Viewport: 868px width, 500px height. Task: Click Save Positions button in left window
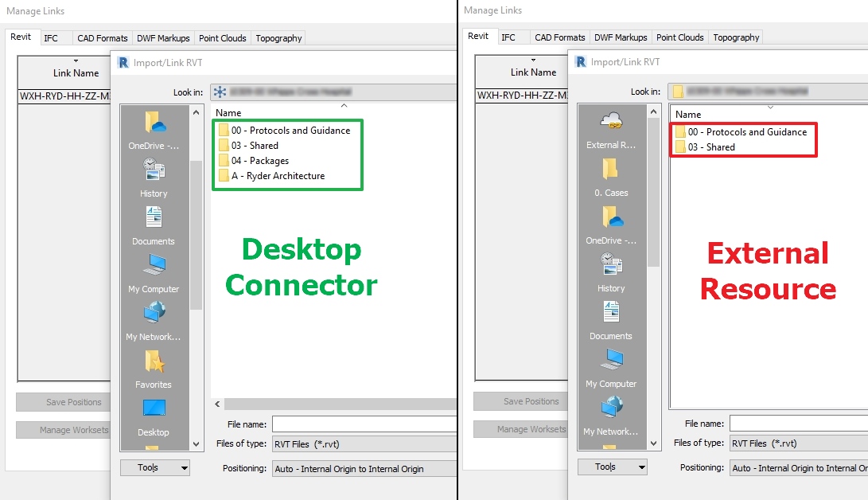tap(63, 402)
